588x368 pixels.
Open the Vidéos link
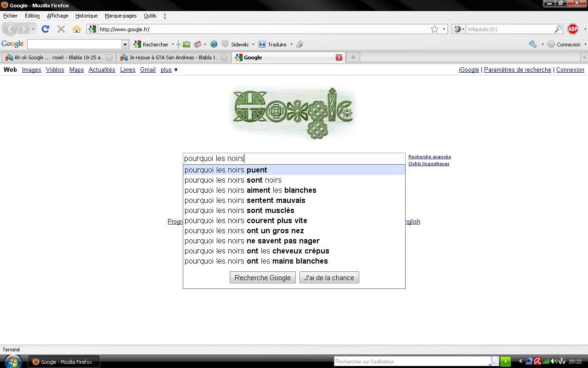[x=55, y=70]
